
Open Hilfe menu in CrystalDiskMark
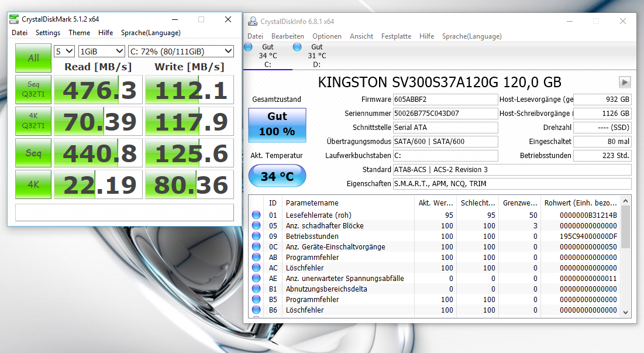[x=105, y=33]
